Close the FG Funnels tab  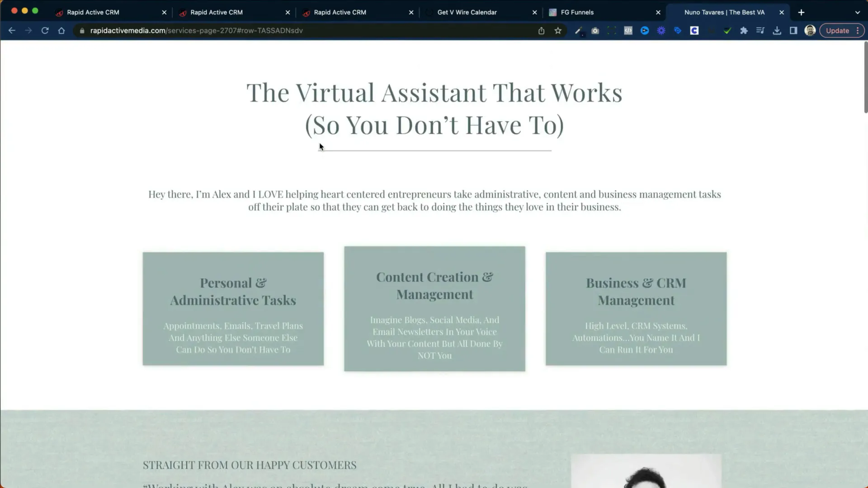point(658,12)
